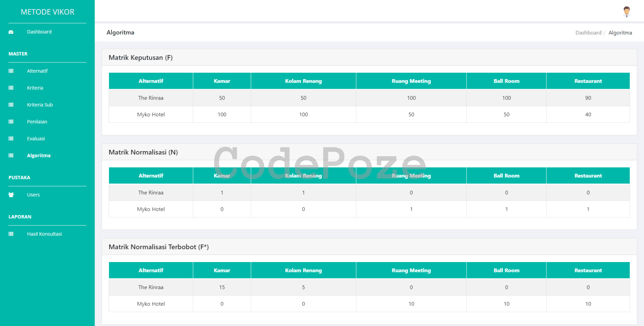The height and width of the screenshot is (326, 644).
Task: Click Kamar header in Matrik Normalisasi Terbobot table
Action: pyautogui.click(x=222, y=270)
